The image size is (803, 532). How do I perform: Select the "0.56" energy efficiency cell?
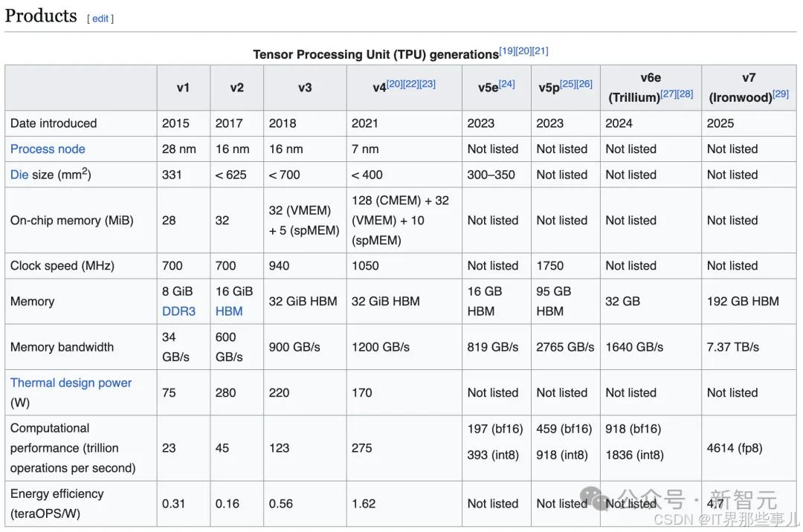(305, 504)
